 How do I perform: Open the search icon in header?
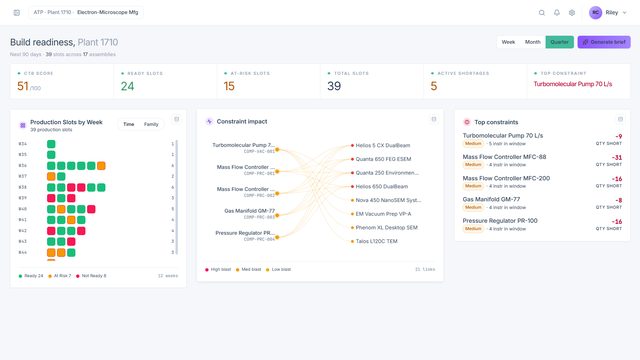[542, 13]
